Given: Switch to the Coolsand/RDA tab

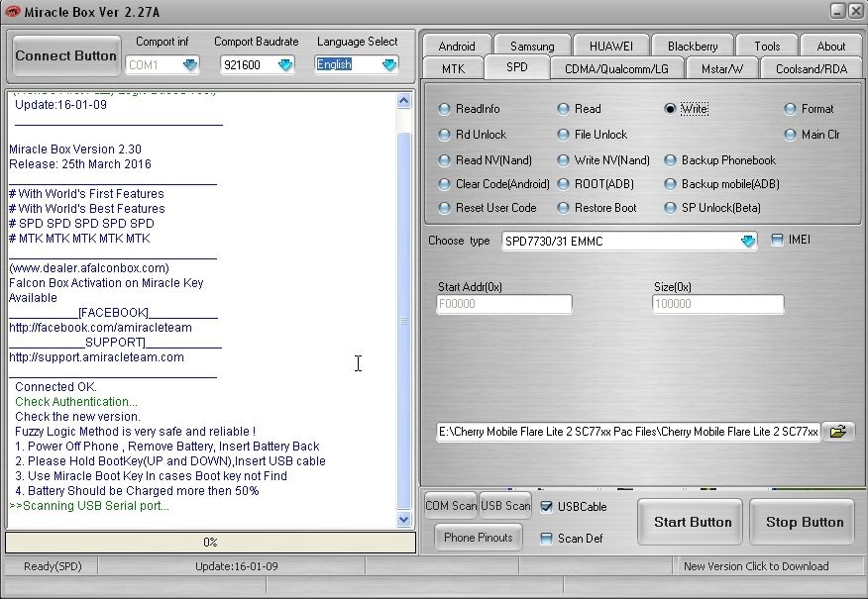Looking at the screenshot, I should click(812, 68).
